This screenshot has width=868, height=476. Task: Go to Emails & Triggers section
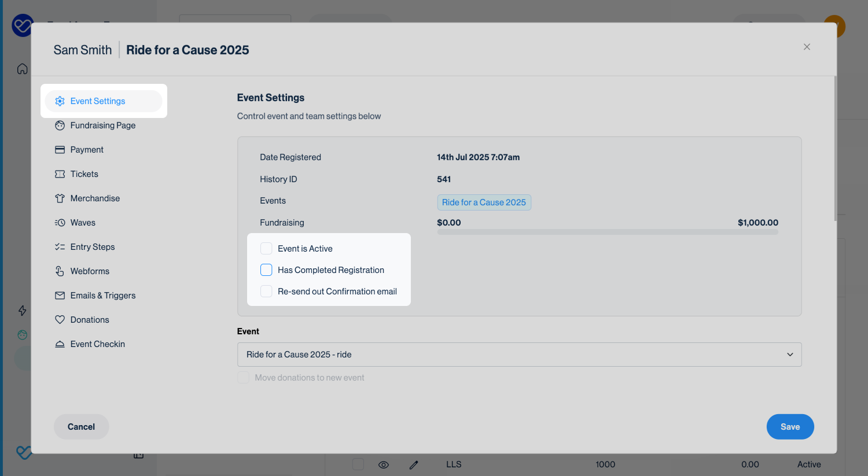pyautogui.click(x=102, y=296)
